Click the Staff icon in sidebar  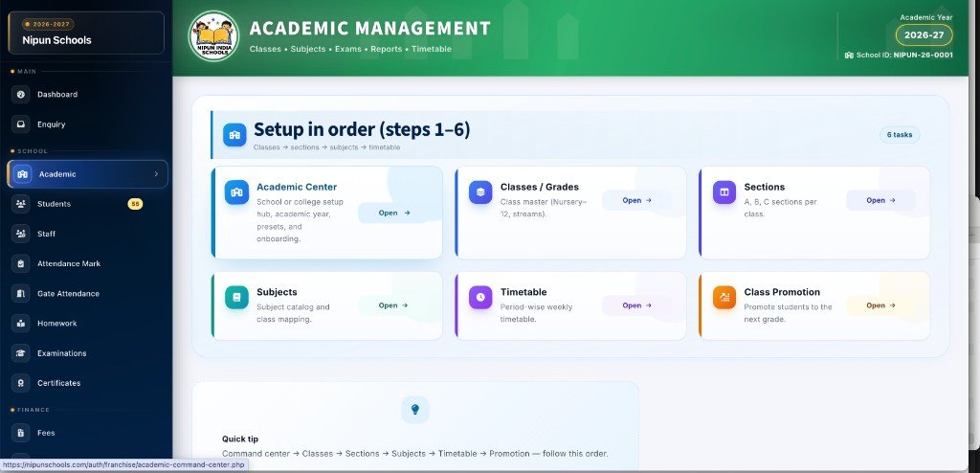pos(21,234)
